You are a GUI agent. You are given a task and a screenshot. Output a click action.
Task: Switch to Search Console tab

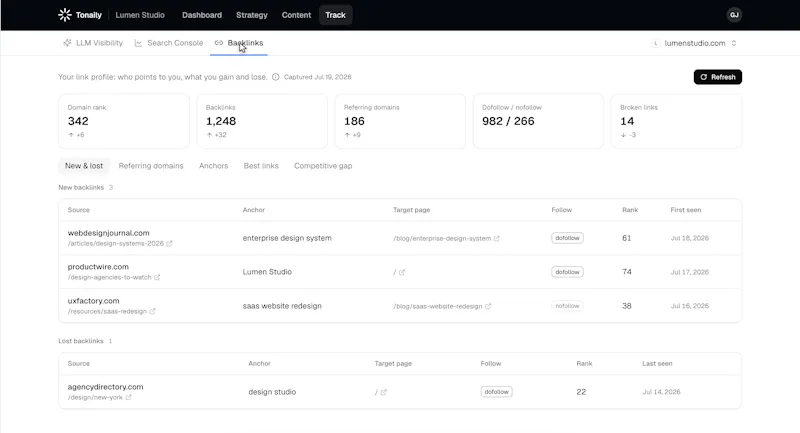[x=169, y=43]
